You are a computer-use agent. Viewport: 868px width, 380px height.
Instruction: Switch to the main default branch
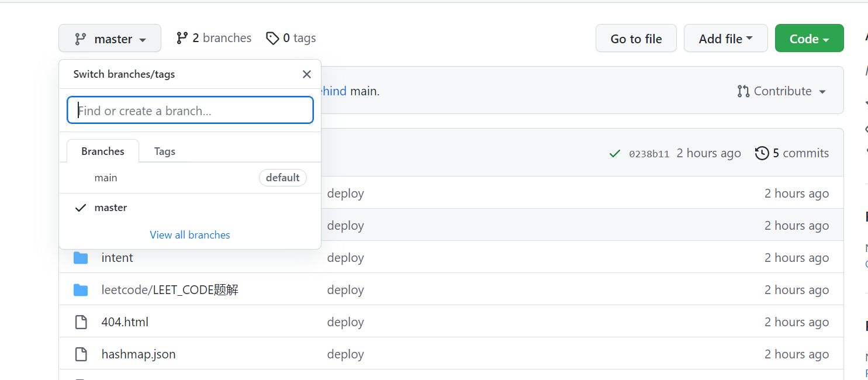(106, 178)
